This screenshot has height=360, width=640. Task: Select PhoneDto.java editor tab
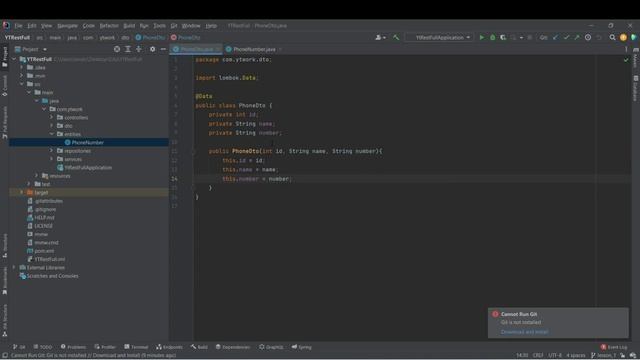[x=197, y=49]
